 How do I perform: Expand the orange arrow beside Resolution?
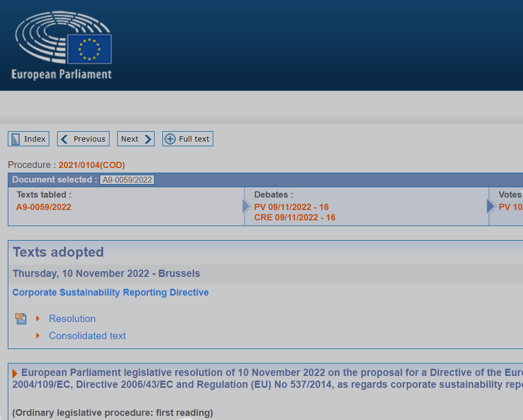[x=38, y=318]
